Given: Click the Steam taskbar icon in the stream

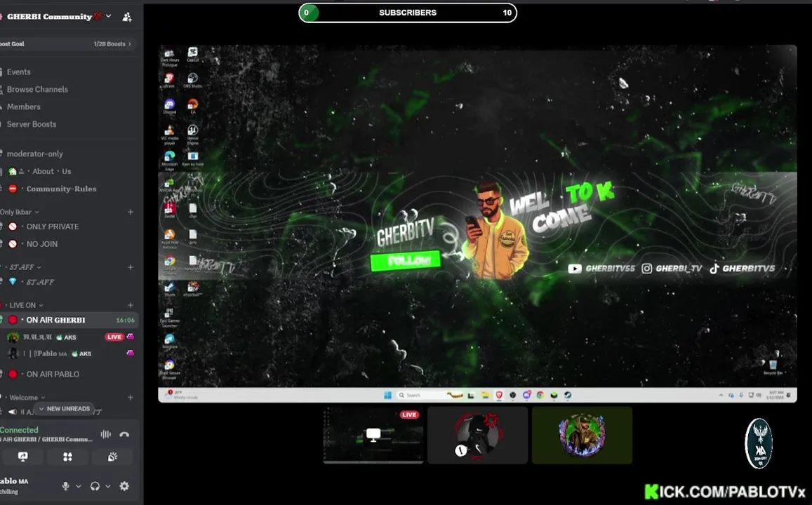Looking at the screenshot, I should (568, 396).
